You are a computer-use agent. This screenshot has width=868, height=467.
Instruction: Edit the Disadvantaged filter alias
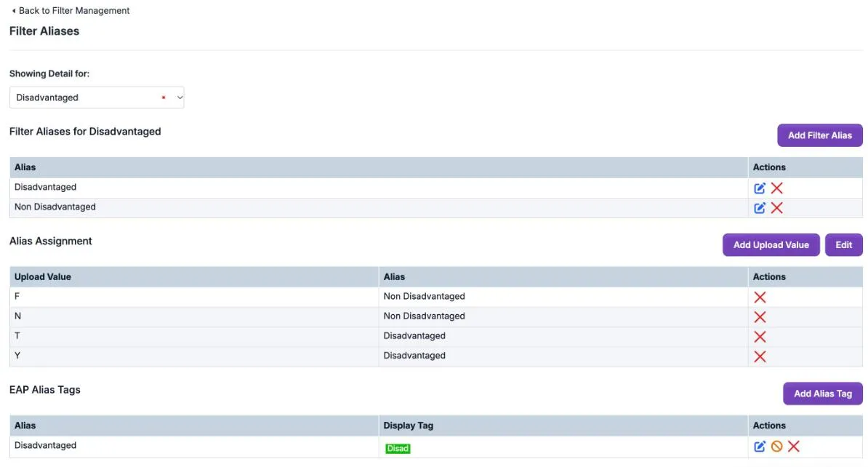point(760,188)
